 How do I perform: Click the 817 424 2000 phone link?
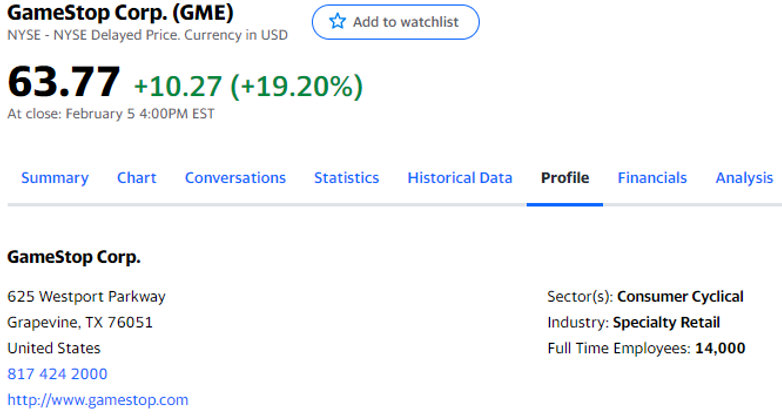pyautogui.click(x=57, y=374)
